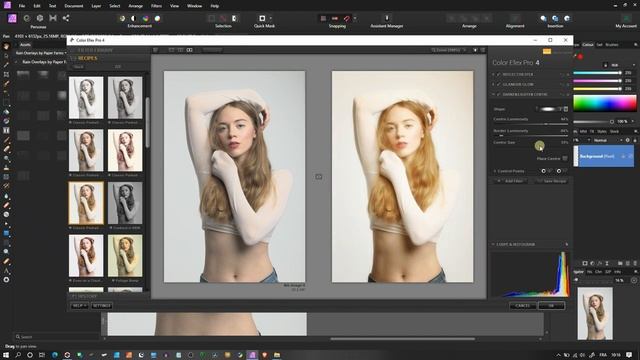Viewport: 640px width, 360px height.
Task: Apply Auto Contrast half-circle icon
Action: pos(133,18)
